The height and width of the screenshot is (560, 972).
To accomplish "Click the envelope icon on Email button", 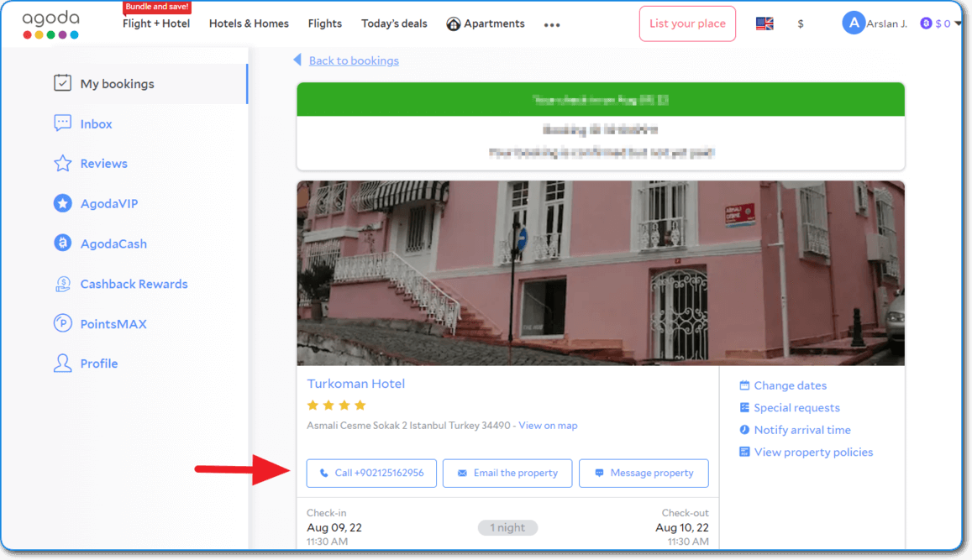I will click(x=462, y=474).
